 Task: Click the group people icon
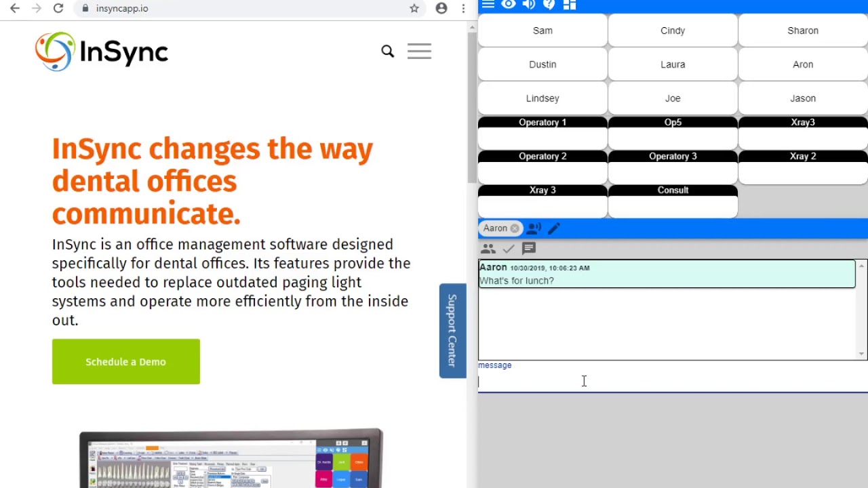tap(488, 249)
